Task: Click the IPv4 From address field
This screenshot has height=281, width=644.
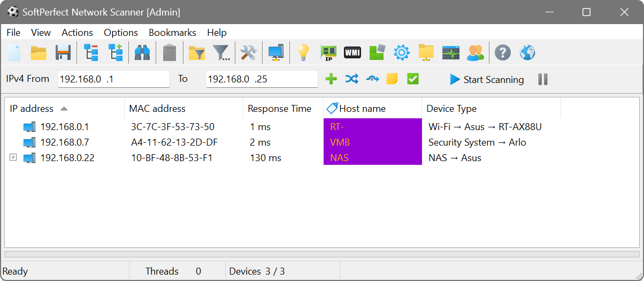Action: click(x=113, y=79)
